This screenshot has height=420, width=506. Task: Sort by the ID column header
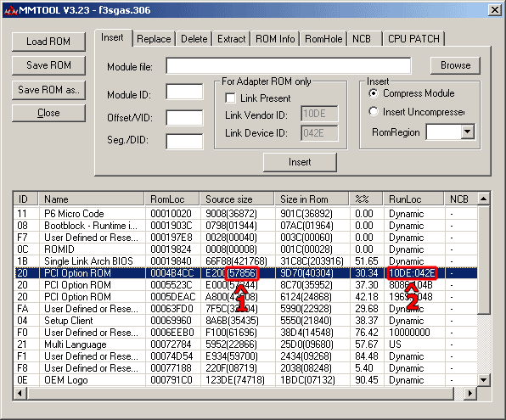click(26, 199)
